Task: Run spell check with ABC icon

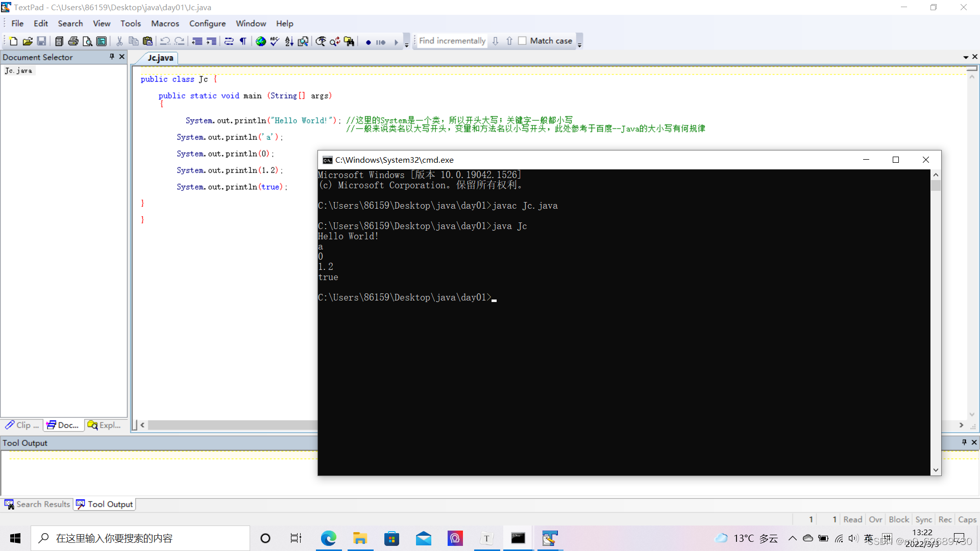Action: point(275,41)
